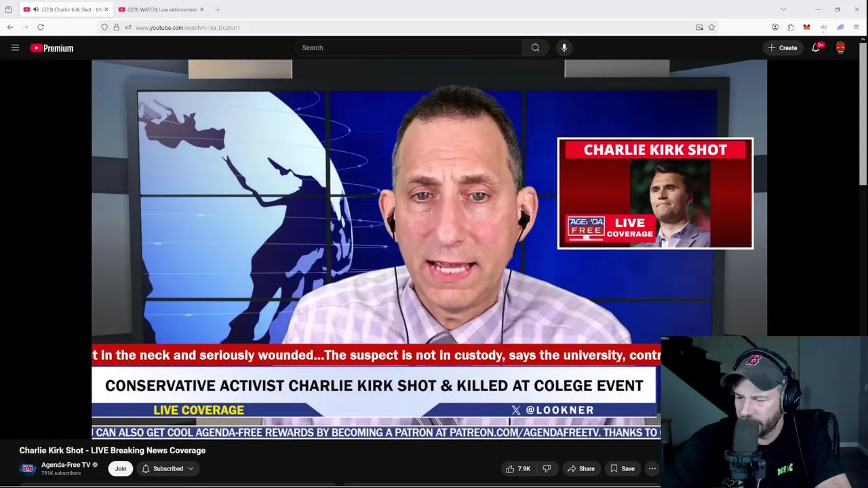The height and width of the screenshot is (488, 868).
Task: Open picture-in-picture icon in address bar
Action: point(699,27)
